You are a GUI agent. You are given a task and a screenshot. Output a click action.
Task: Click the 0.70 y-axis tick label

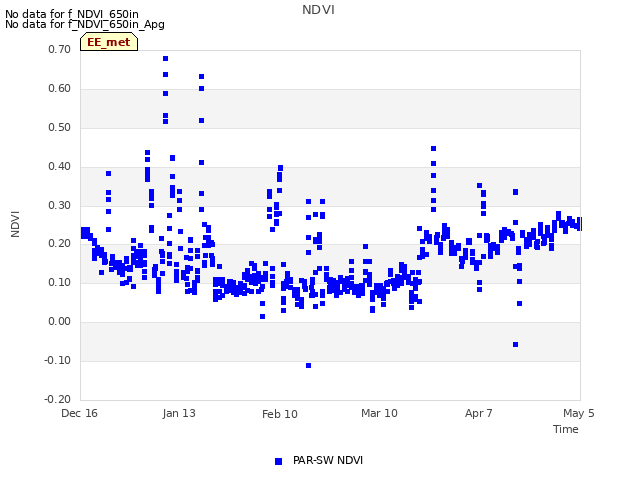click(x=60, y=49)
